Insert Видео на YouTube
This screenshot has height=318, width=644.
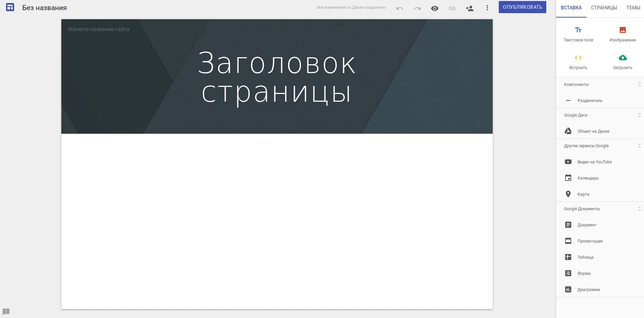(600, 162)
